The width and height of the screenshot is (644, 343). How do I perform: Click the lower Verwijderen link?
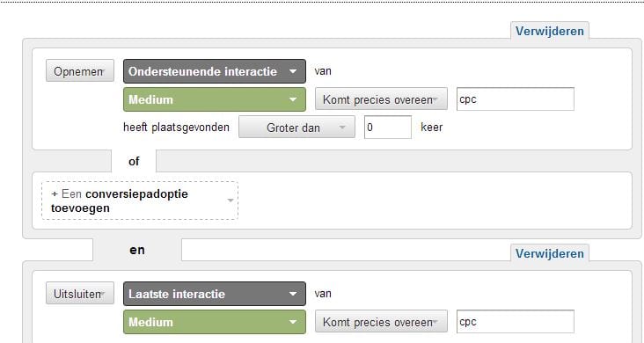coord(550,253)
